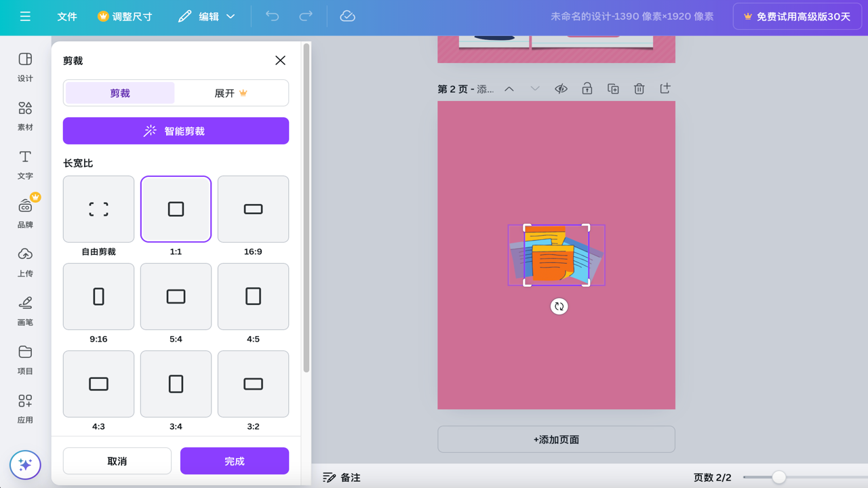The width and height of the screenshot is (868, 488).
Task: Open the hamburger main menu
Action: pyautogui.click(x=25, y=16)
